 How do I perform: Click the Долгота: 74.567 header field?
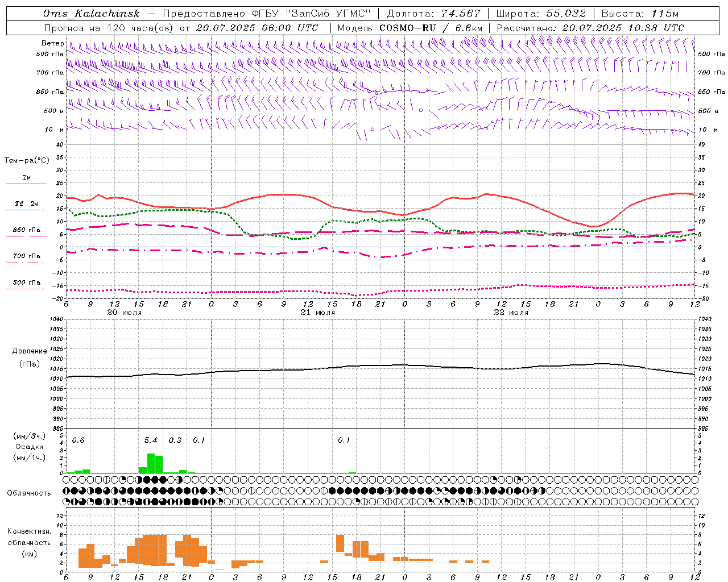(x=433, y=14)
